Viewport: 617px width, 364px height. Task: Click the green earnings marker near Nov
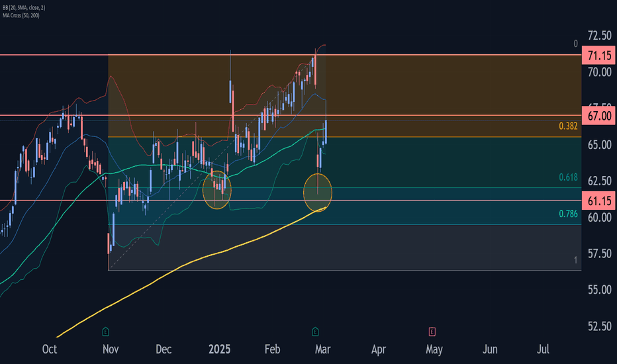(x=105, y=332)
